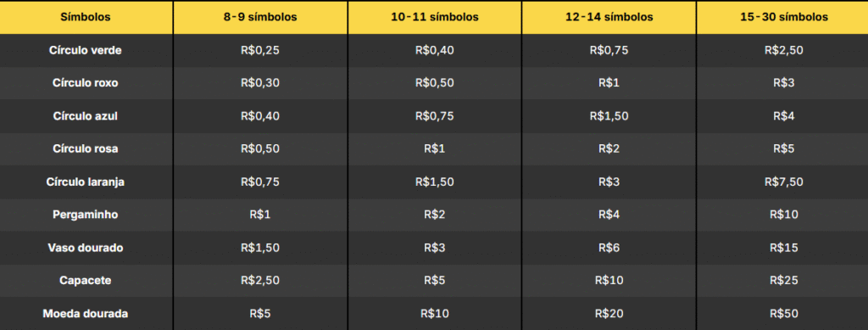Click the Capacete row label
This screenshot has height=330, width=868.
coord(86,281)
